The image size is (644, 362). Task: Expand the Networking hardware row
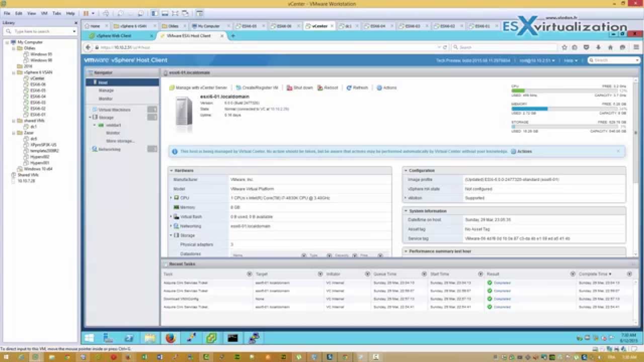pyautogui.click(x=171, y=226)
